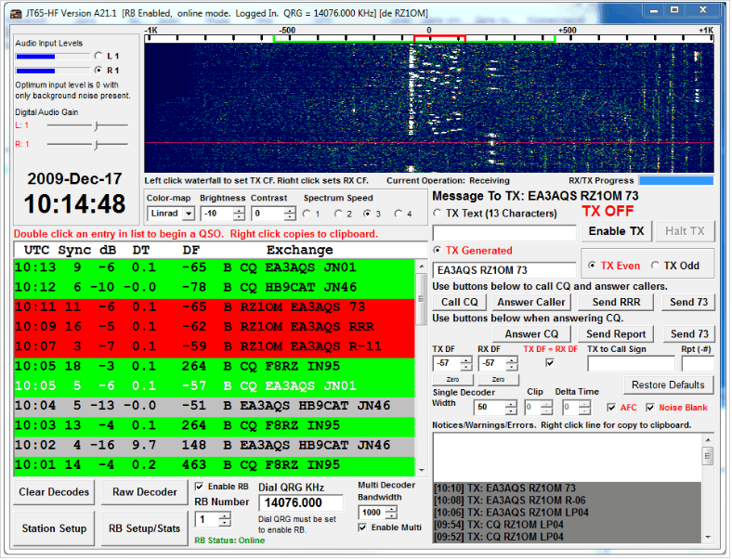
Task: Click the Answer CQ button
Action: tap(531, 333)
